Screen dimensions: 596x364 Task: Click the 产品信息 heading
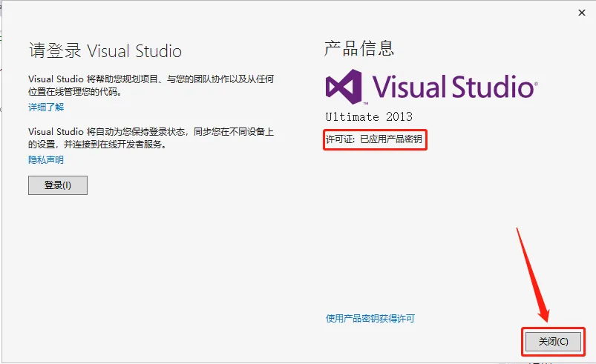coord(358,49)
